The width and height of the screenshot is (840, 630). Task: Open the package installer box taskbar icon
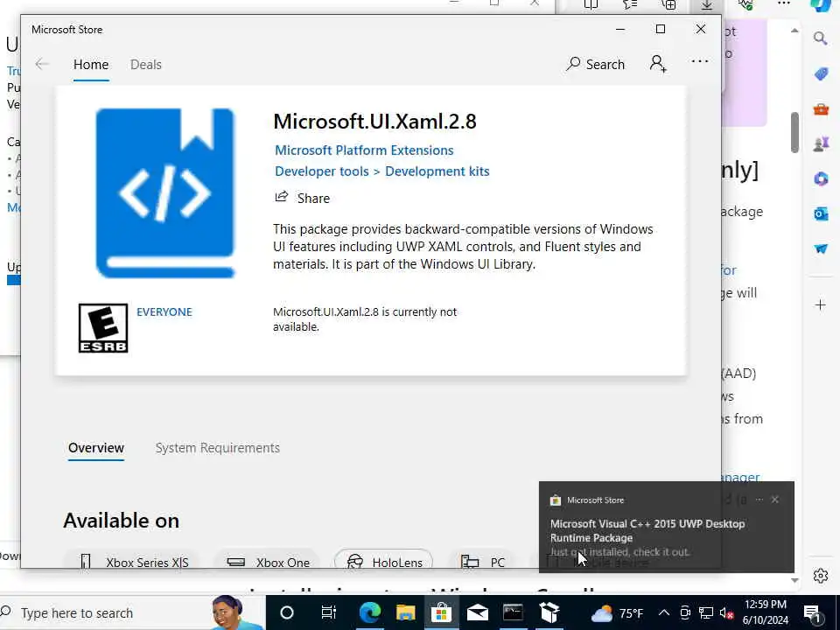(x=549, y=612)
